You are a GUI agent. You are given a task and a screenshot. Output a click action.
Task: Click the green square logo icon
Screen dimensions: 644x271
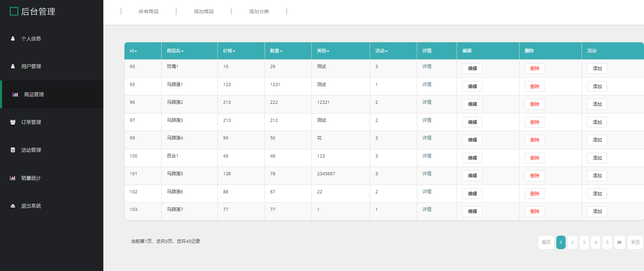point(14,11)
